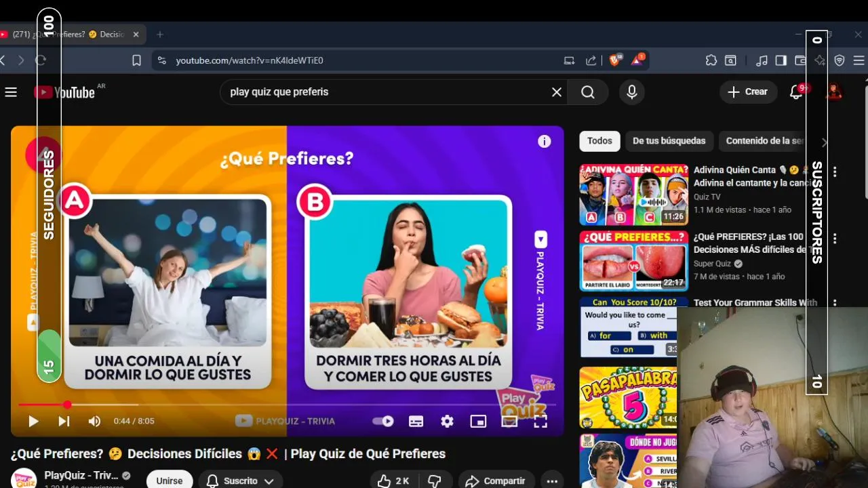Image resolution: width=868 pixels, height=488 pixels.
Task: Click the magnifying glass search button
Action: [x=588, y=92]
